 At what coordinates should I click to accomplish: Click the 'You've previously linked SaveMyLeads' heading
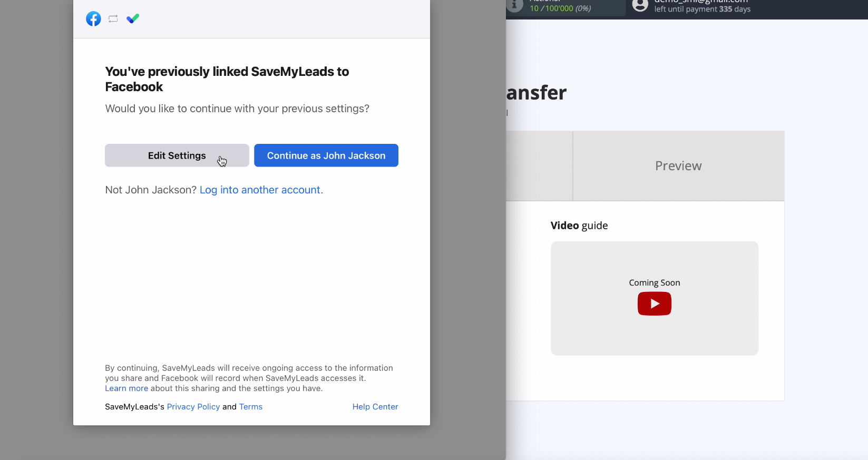(x=227, y=79)
